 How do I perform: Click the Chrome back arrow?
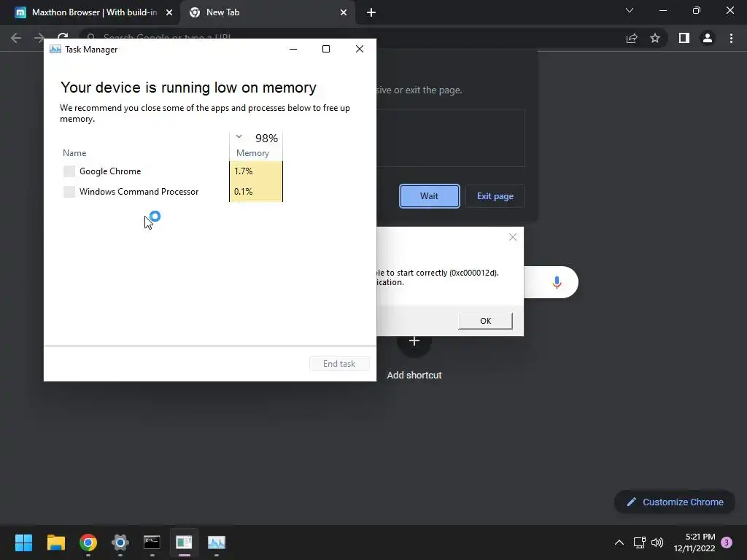pos(16,38)
